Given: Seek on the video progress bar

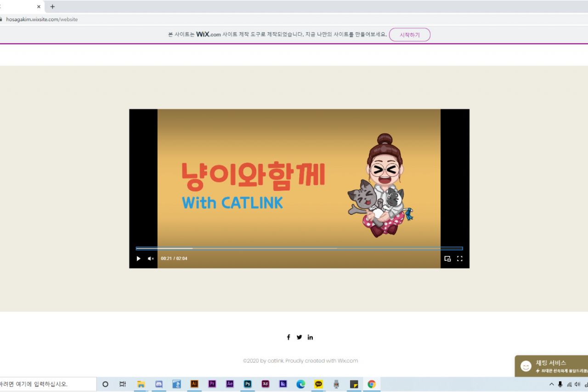Looking at the screenshot, I should (299, 248).
